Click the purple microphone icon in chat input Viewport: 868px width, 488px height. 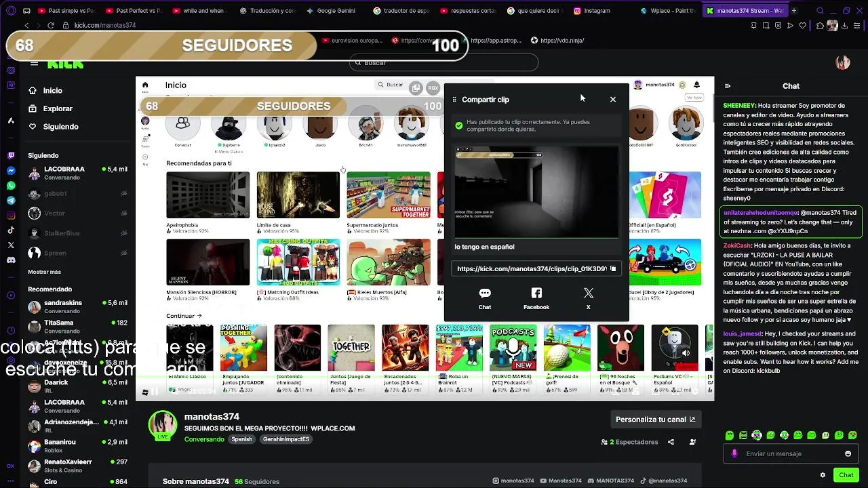[x=734, y=453]
